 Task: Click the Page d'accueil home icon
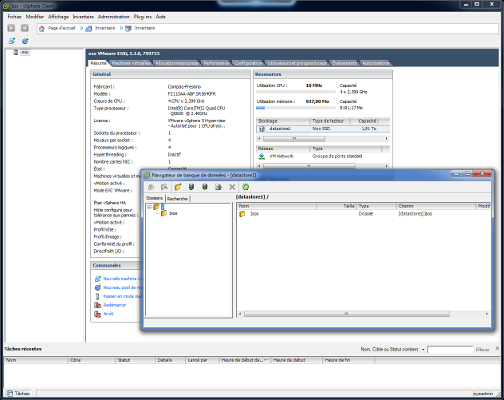42,29
